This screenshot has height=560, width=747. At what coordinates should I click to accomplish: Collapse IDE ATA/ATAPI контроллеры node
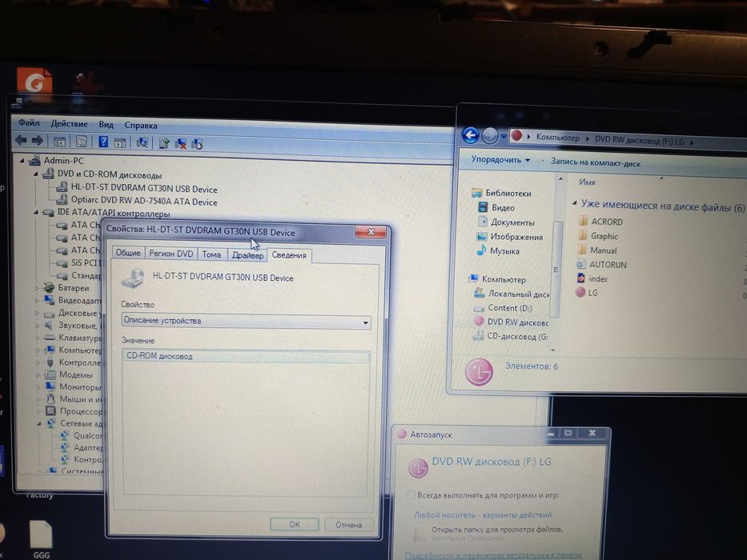point(36,212)
